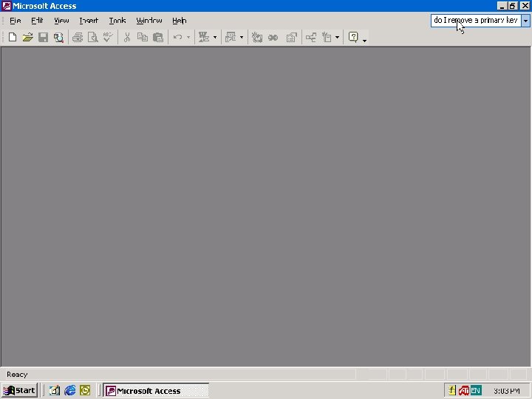Open the File menu
This screenshot has width=532, height=399.
pyautogui.click(x=16, y=21)
